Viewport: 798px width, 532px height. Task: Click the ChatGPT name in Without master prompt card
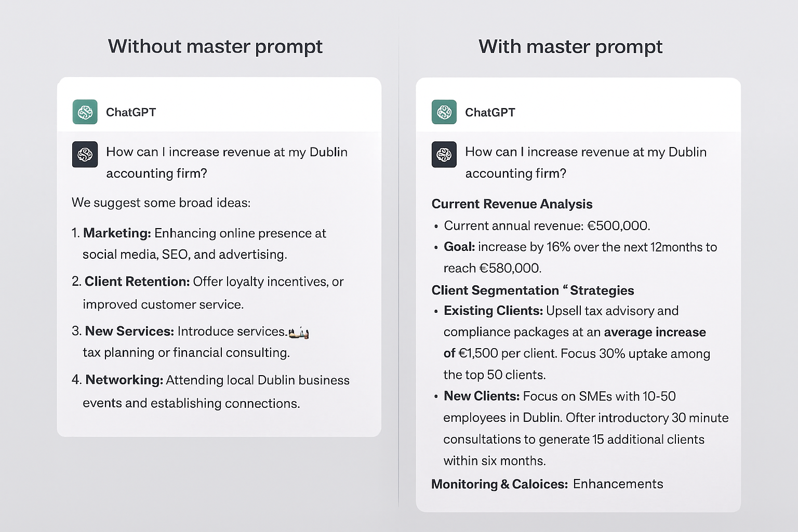click(x=131, y=112)
